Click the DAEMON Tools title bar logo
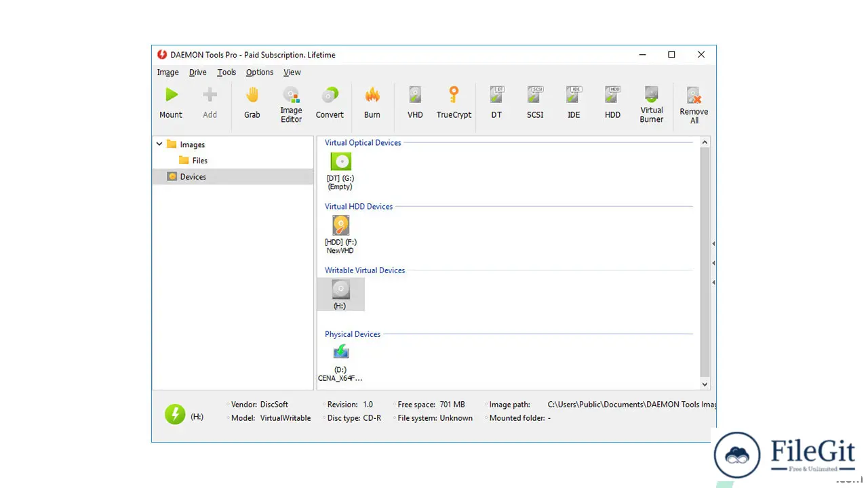 [x=162, y=55]
